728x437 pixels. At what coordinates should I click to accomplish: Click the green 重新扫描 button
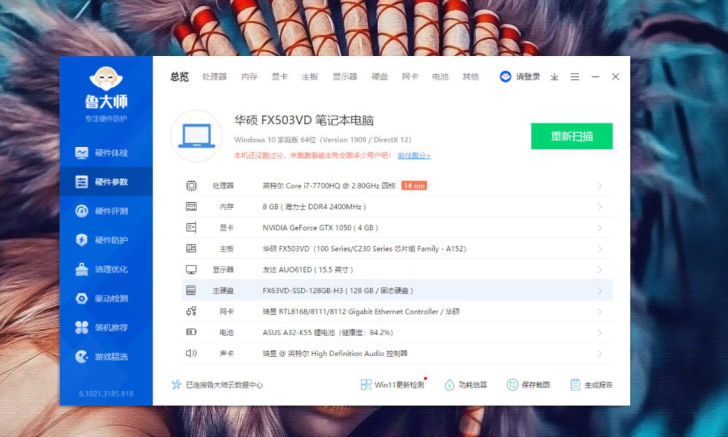[572, 136]
